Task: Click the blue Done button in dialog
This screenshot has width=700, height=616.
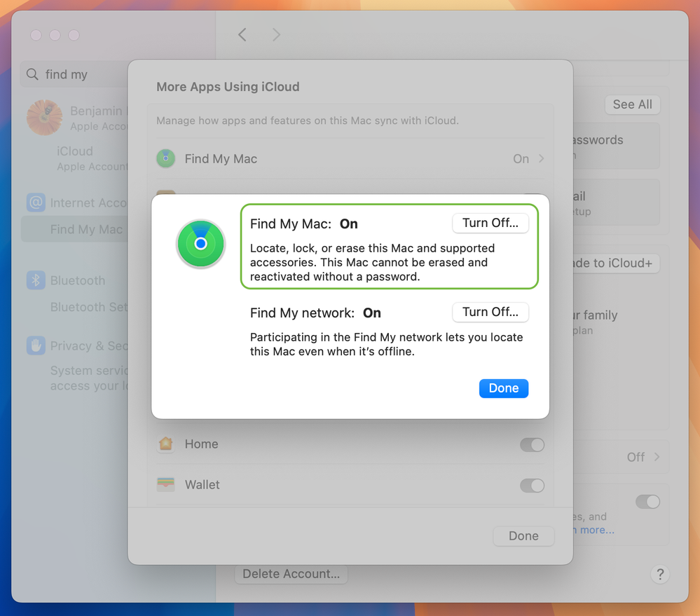Action: tap(504, 388)
